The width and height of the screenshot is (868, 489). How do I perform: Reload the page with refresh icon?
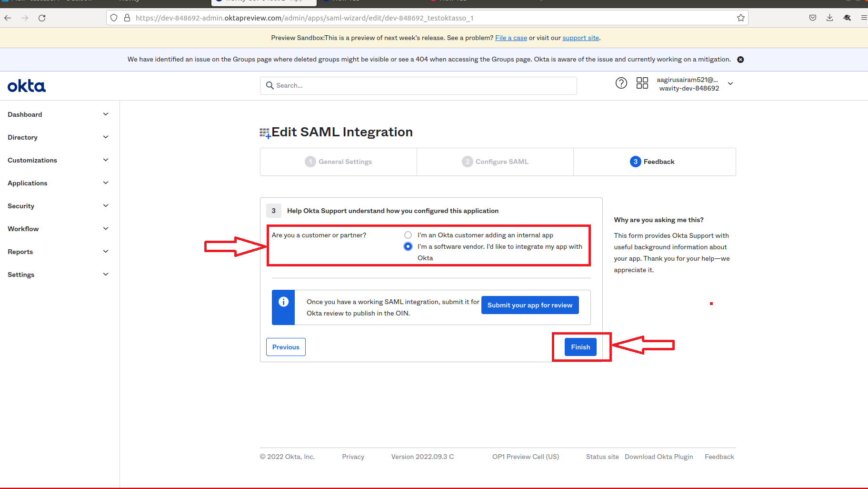(42, 18)
